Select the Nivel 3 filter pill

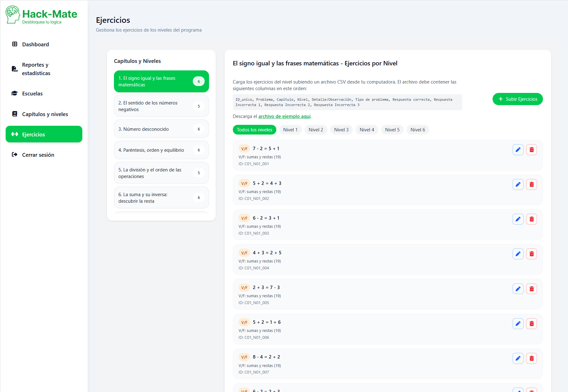(x=341, y=130)
